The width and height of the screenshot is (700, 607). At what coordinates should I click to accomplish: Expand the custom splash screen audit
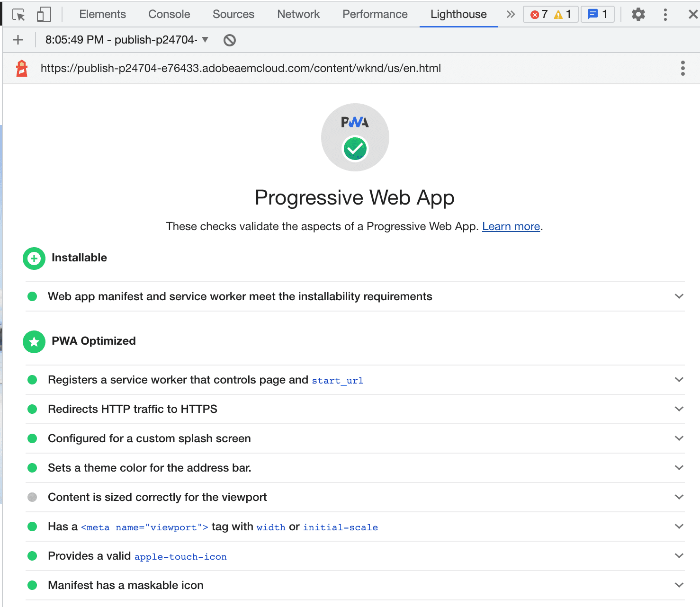(x=679, y=438)
